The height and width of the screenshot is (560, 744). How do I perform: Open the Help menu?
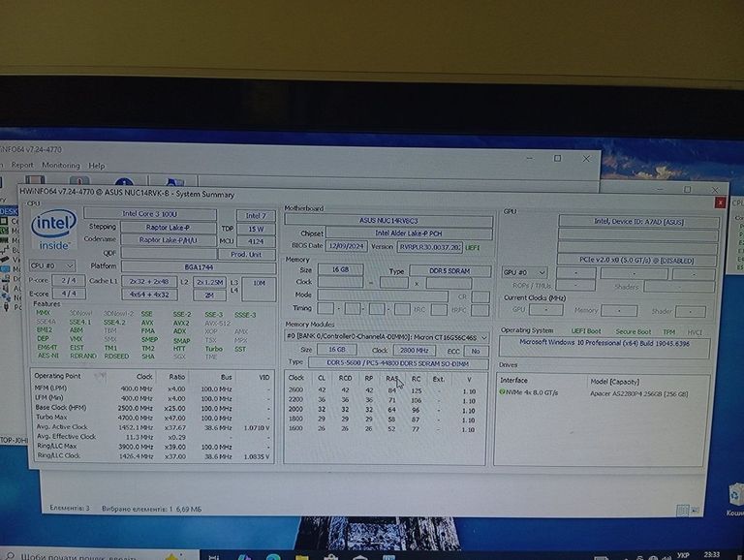97,166
